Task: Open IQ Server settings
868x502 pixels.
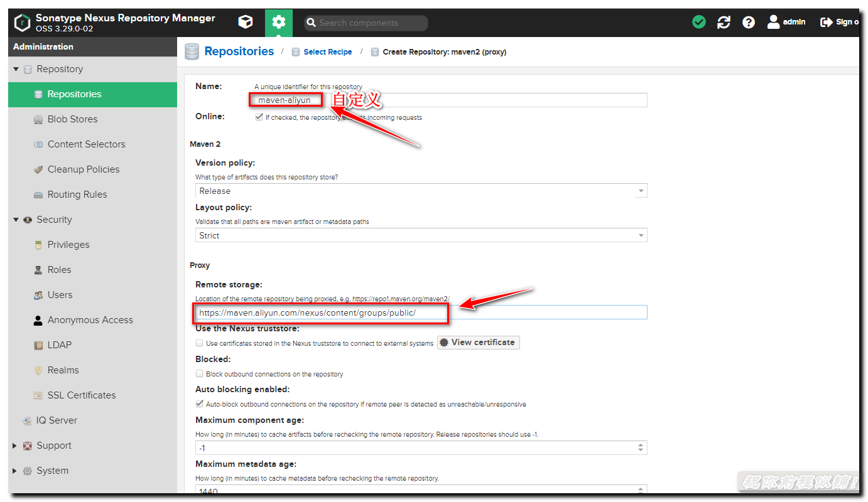Action: 92,420
